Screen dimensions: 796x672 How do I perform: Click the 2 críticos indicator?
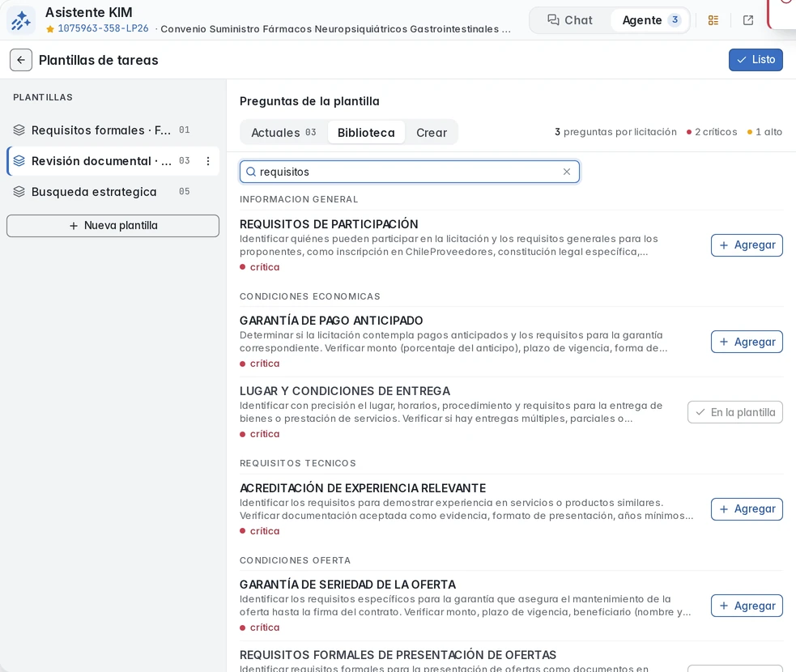[x=712, y=132]
